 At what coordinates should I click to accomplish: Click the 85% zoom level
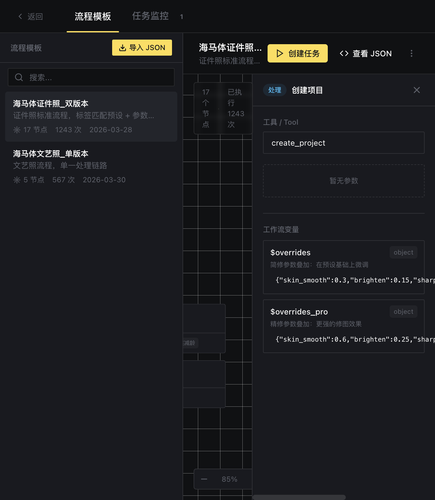(x=229, y=479)
